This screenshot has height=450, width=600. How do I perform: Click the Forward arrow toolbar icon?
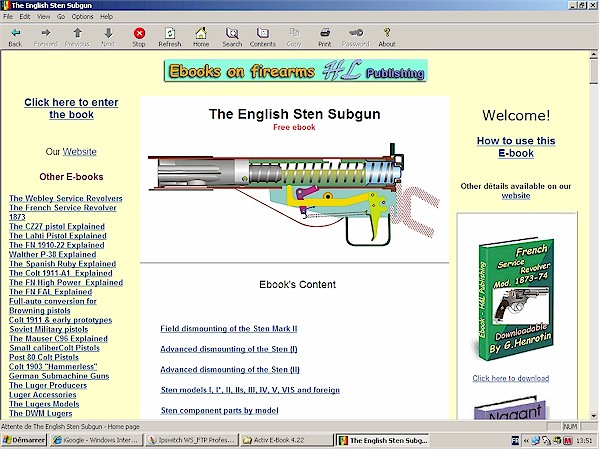(x=46, y=33)
